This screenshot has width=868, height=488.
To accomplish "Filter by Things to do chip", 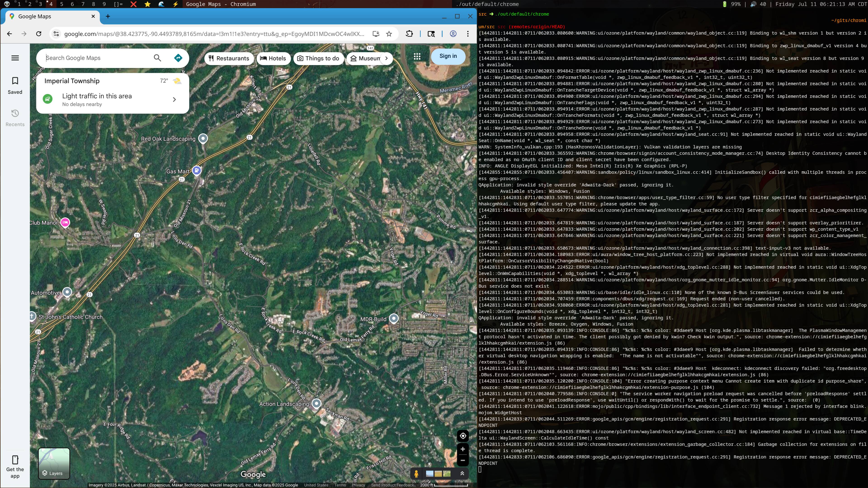I will point(318,58).
